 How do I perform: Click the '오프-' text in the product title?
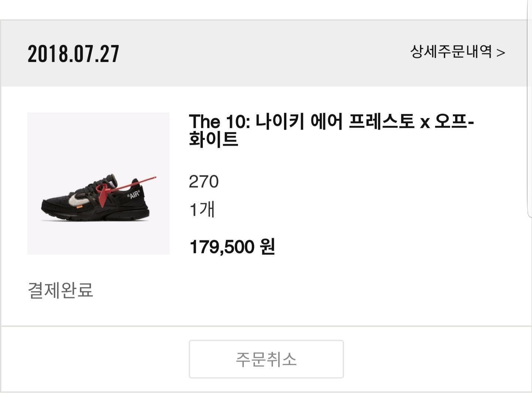454,122
